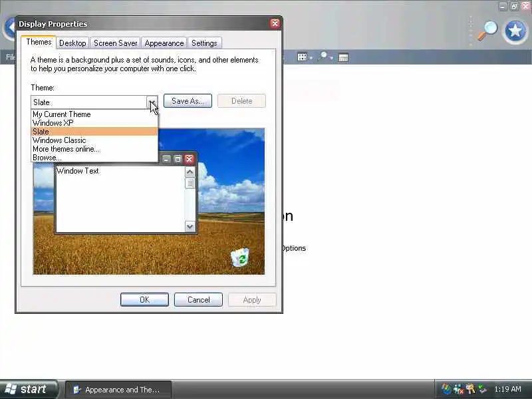Click the Windows Security shield tray icon
532x399 pixels.
[446, 389]
